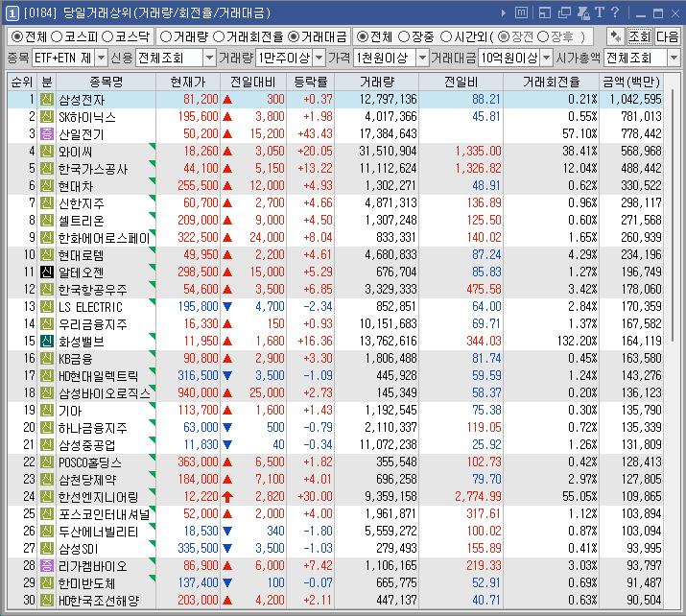Viewport: 686px width, 616px height.
Task: Select the 장중 session radio button
Action: (x=404, y=36)
